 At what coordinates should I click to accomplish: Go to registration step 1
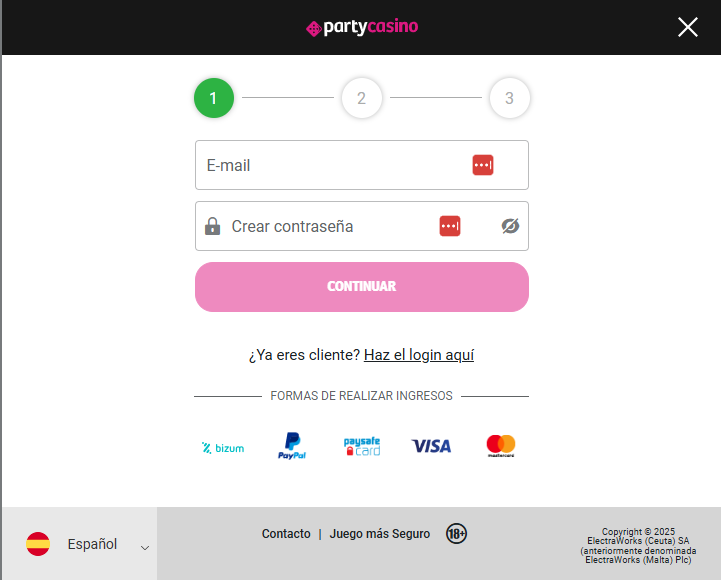click(x=213, y=98)
